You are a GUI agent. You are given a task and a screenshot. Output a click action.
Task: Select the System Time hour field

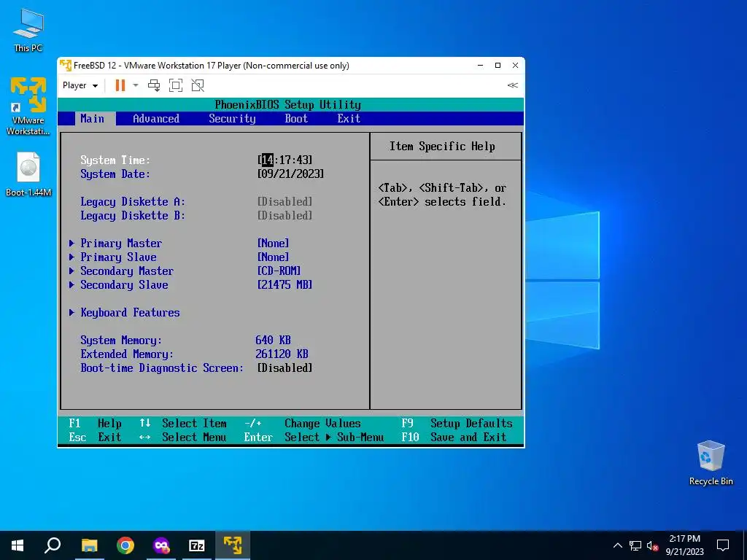click(268, 160)
